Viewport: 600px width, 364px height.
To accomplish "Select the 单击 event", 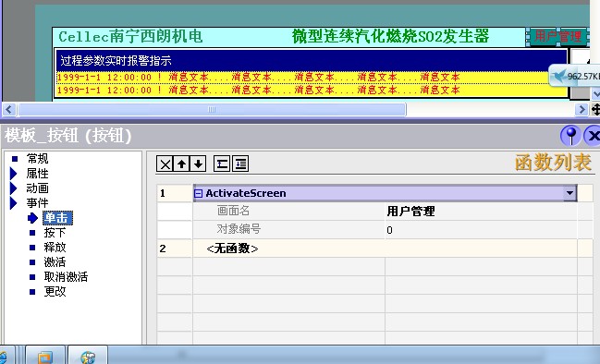I will [x=57, y=218].
